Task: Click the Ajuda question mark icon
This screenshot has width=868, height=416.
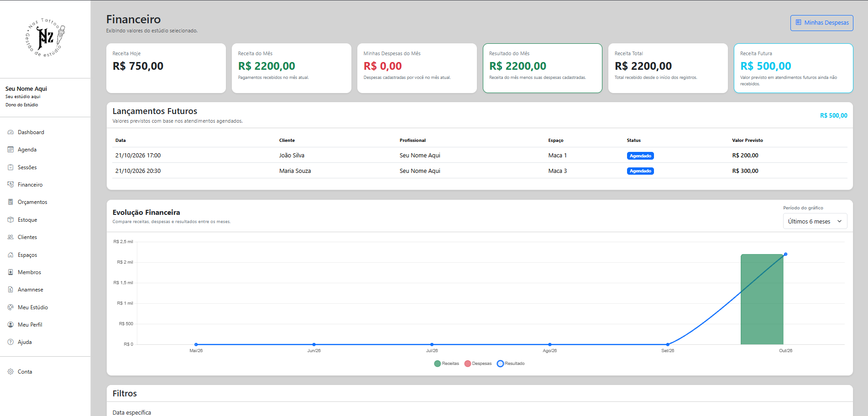Action: pyautogui.click(x=10, y=342)
